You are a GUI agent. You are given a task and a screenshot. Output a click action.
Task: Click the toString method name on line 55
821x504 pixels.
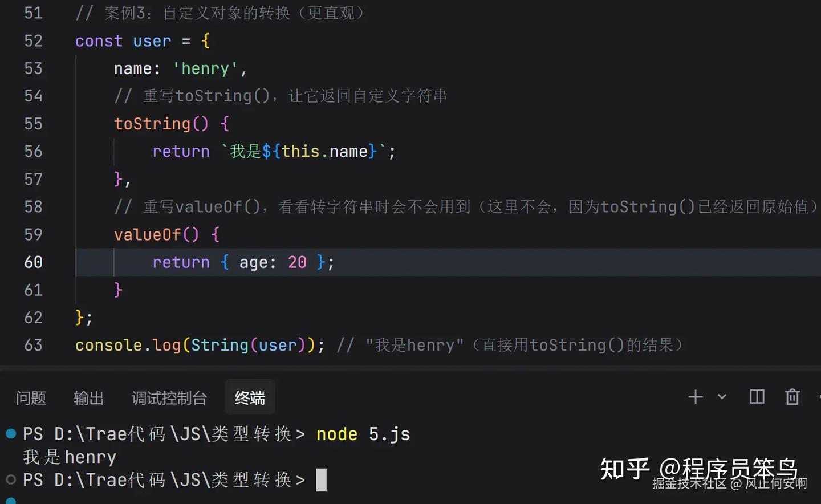click(x=152, y=124)
